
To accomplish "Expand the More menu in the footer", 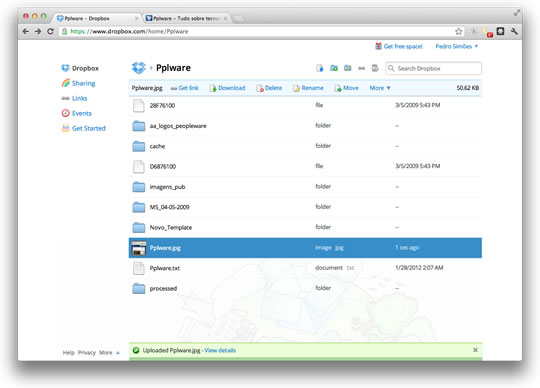I will tap(109, 353).
